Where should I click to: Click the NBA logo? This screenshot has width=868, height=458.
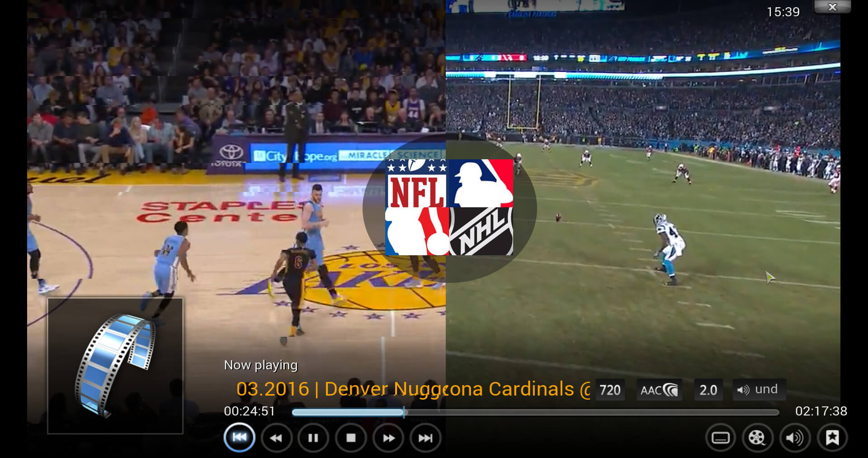point(417,231)
